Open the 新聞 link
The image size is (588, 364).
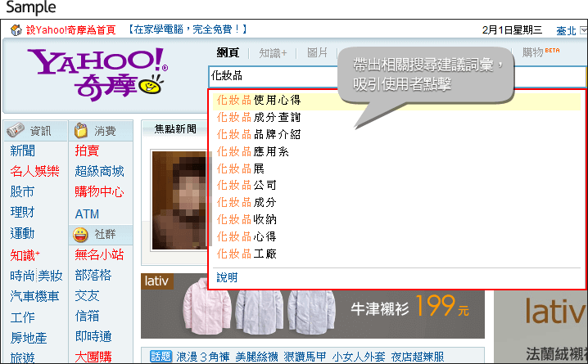click(x=22, y=151)
